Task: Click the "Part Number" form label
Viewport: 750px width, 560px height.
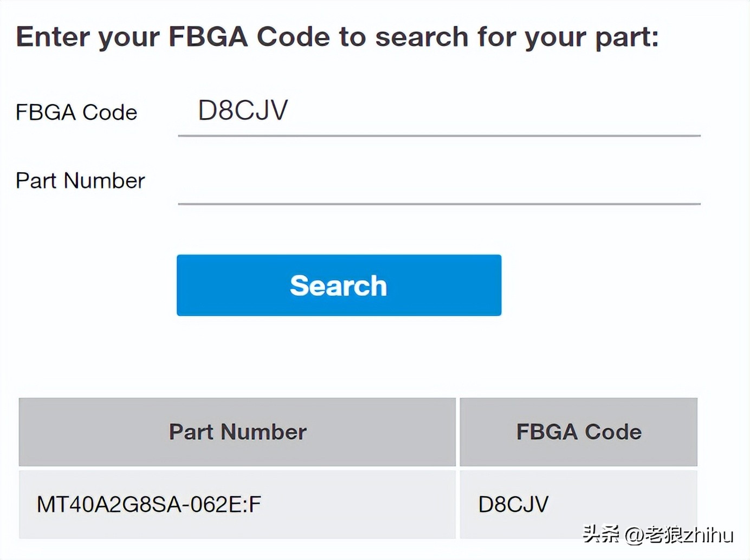Action: (80, 181)
